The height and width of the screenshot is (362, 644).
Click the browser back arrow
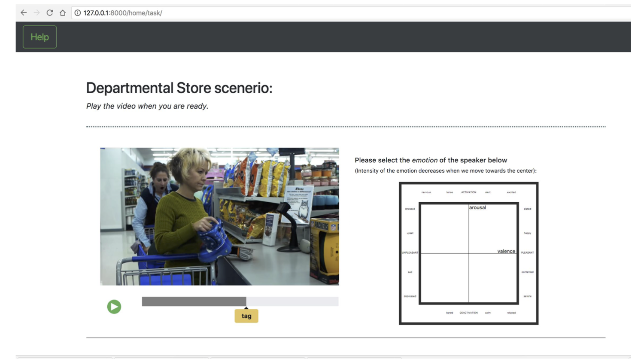click(24, 13)
